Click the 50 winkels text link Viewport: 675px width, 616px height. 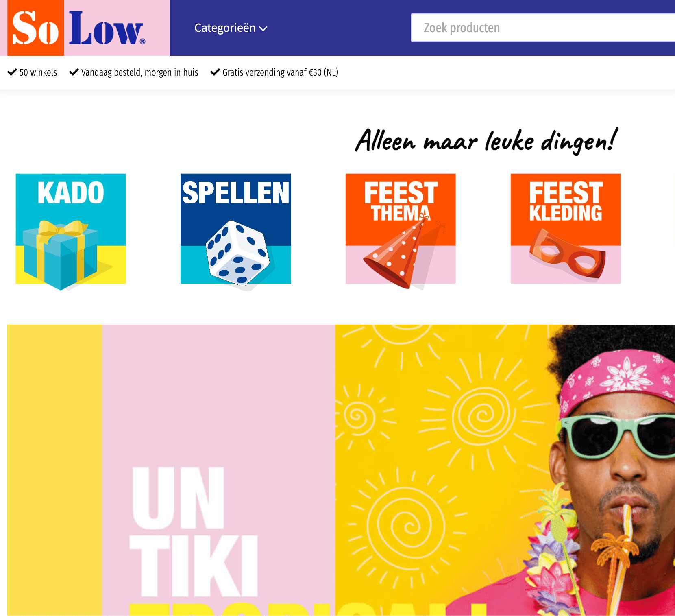(x=38, y=72)
